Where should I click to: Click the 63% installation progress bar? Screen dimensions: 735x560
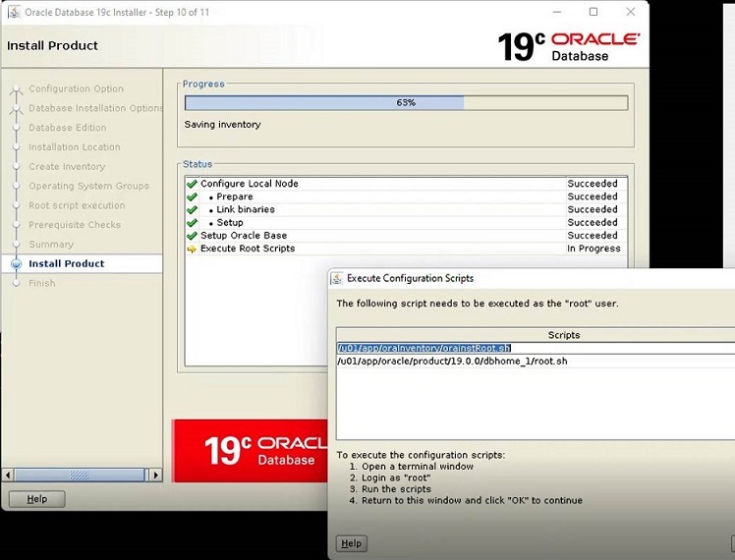coord(406,102)
